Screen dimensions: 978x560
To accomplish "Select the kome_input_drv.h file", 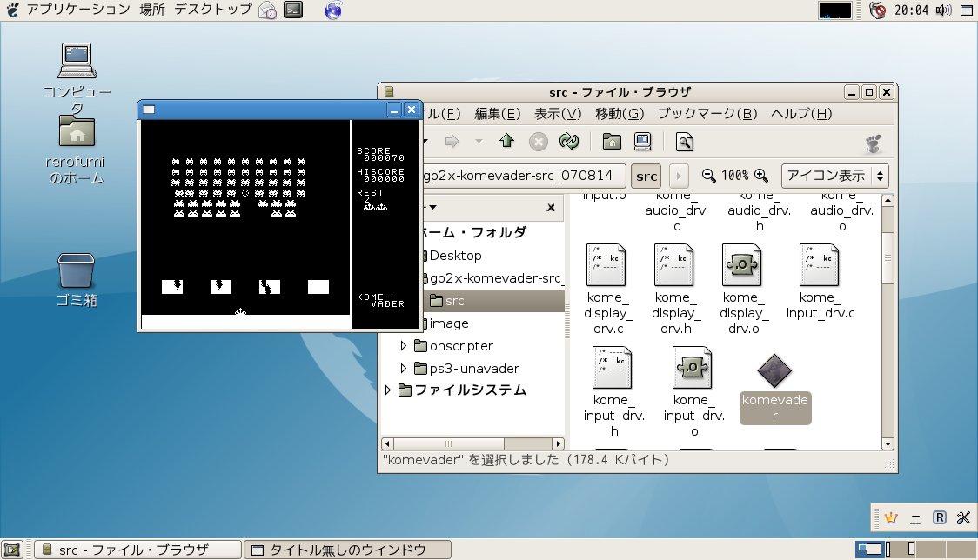I will tap(613, 392).
